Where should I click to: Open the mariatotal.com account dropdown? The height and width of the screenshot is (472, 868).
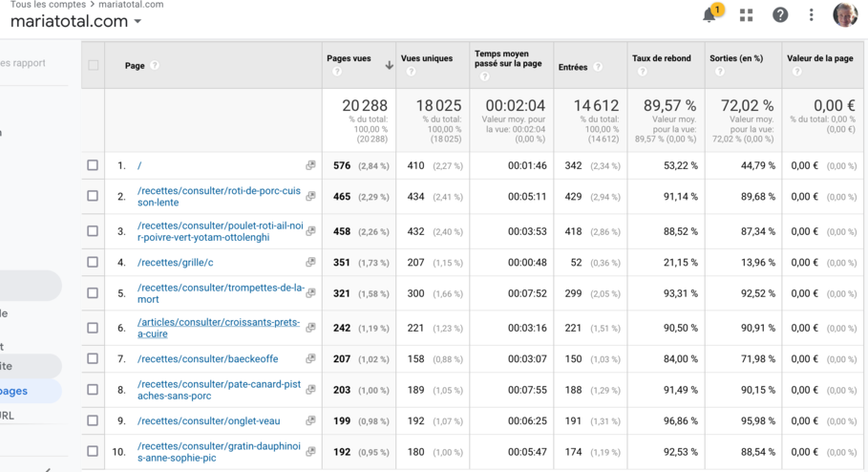point(138,22)
